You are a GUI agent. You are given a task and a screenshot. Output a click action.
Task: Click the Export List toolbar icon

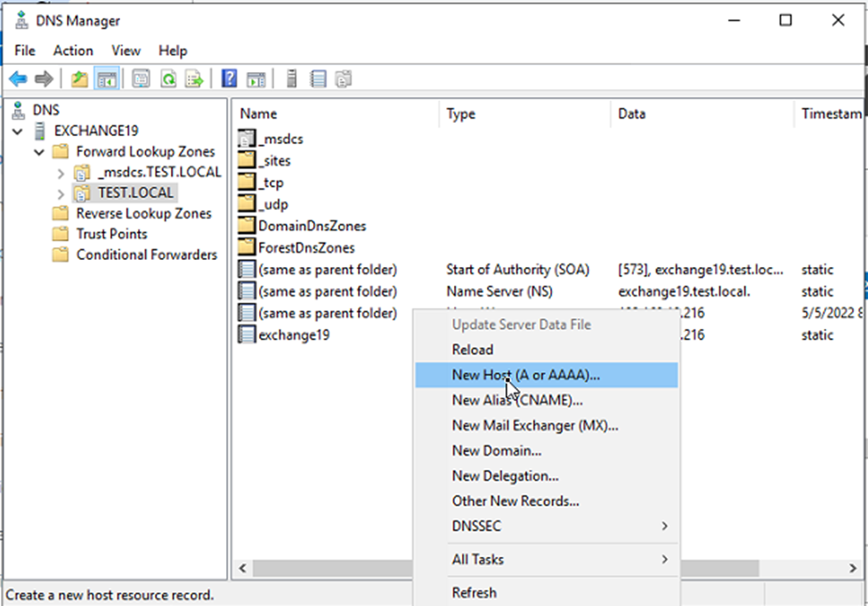pyautogui.click(x=194, y=79)
